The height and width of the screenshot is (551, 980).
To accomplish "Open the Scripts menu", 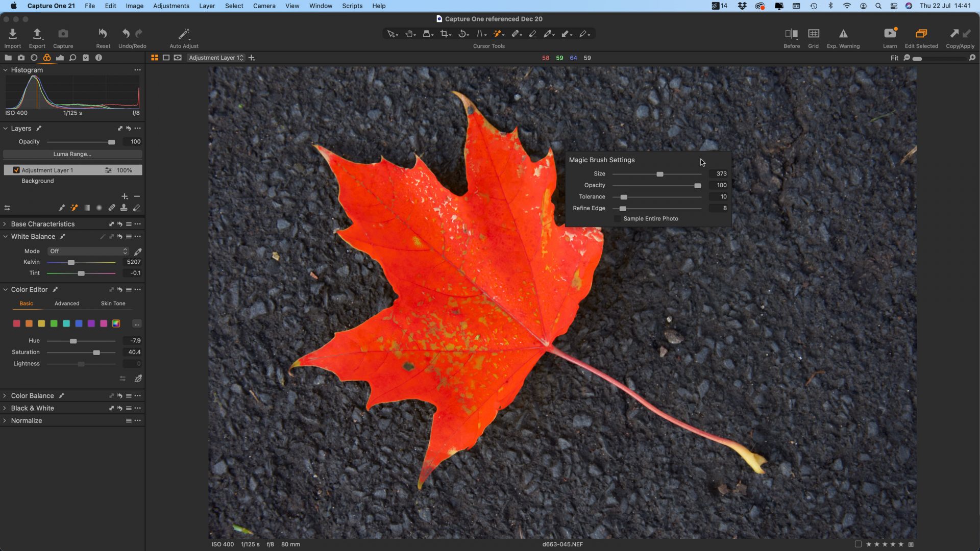I will (352, 6).
